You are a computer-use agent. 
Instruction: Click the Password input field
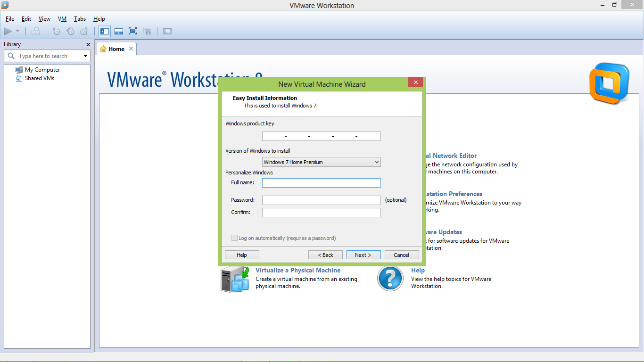(322, 200)
